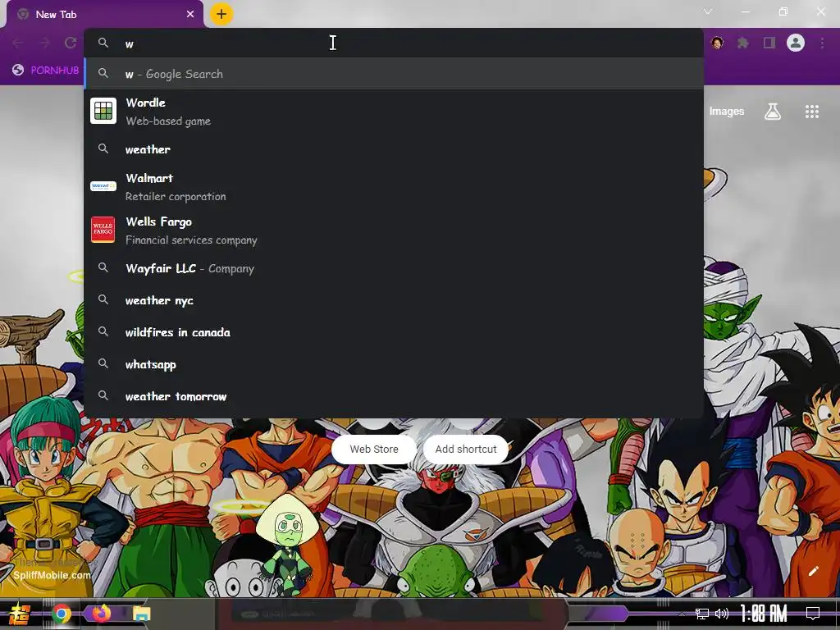Open Google Images link
Image resolution: width=840 pixels, height=630 pixels.
click(727, 111)
